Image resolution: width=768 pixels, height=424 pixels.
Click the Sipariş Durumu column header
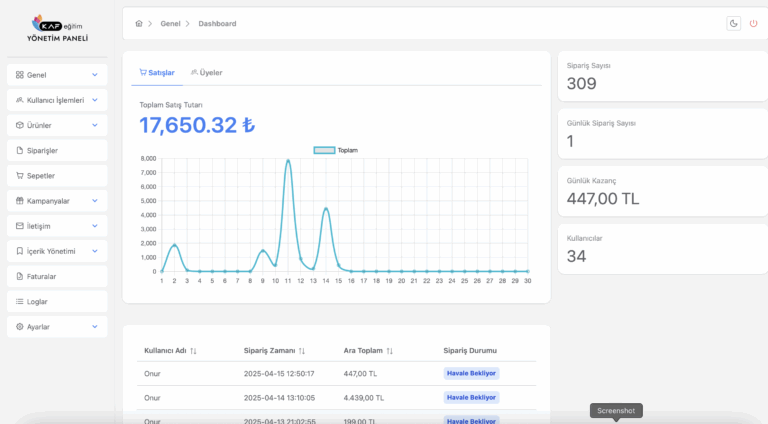(x=470, y=351)
